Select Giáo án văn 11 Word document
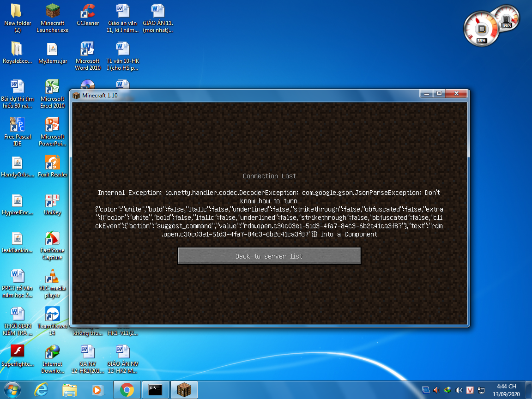Screen dimensions: 532x399 click(x=122, y=18)
